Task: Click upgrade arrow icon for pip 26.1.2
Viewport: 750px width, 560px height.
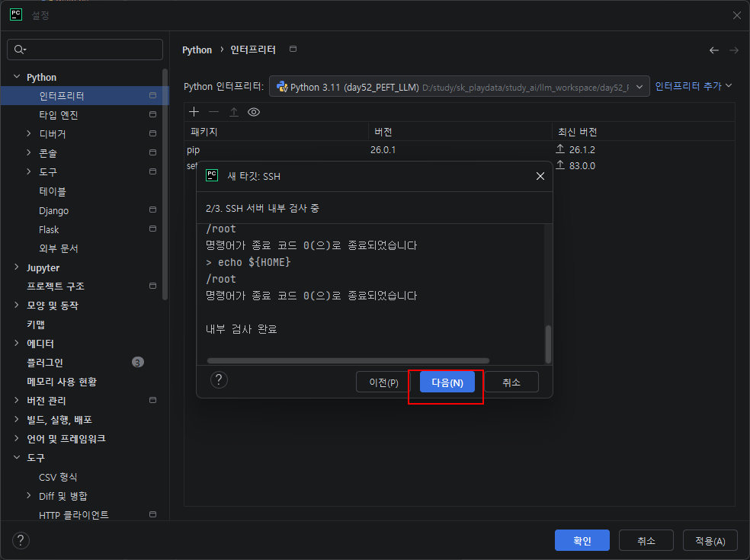Action: click(x=560, y=149)
